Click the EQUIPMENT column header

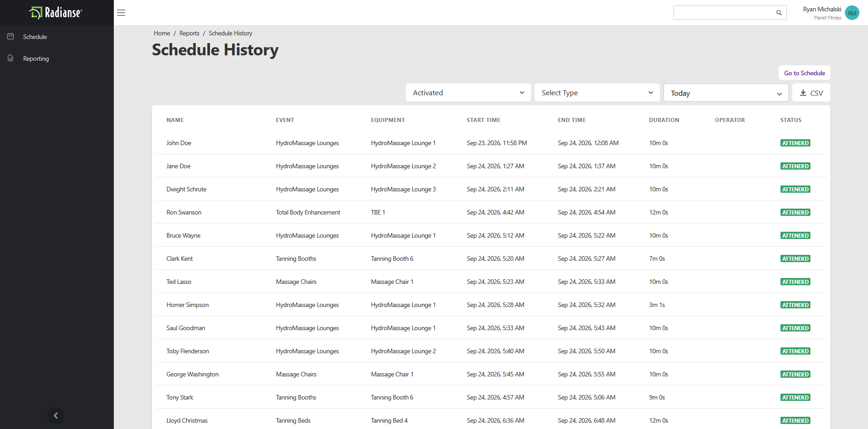[388, 120]
